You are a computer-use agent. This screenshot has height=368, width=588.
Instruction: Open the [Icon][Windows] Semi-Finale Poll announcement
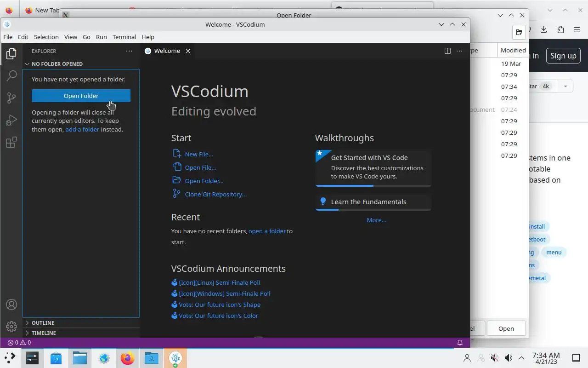[x=224, y=293]
